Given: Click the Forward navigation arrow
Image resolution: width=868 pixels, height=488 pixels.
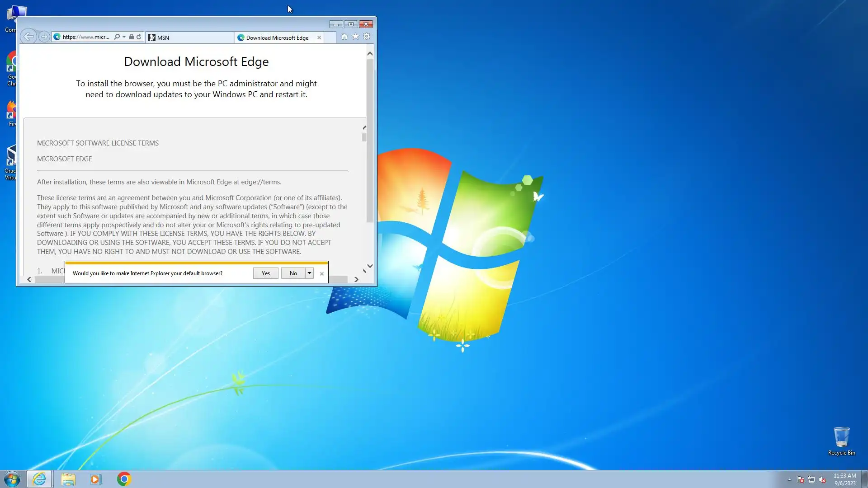Looking at the screenshot, I should point(44,37).
